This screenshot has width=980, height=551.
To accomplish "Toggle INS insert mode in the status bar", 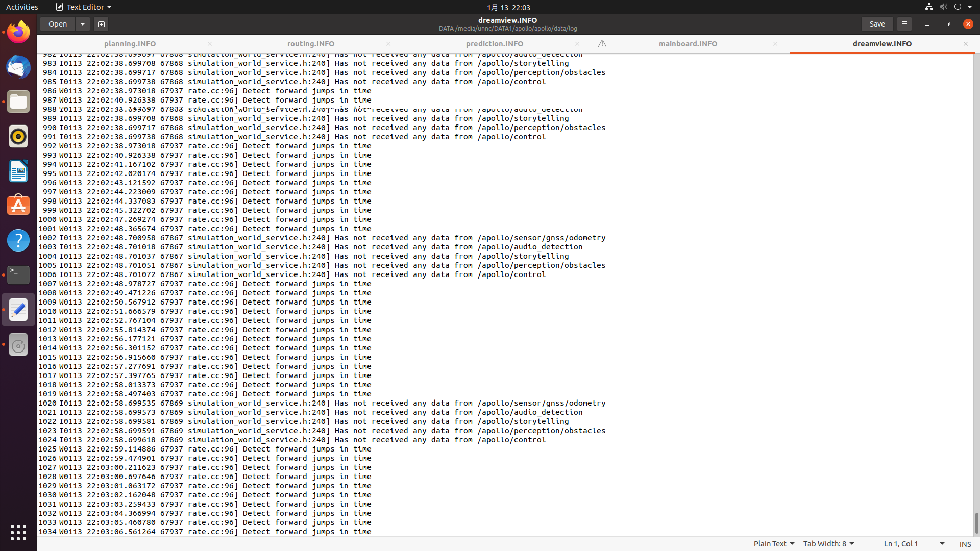I will (x=966, y=544).
